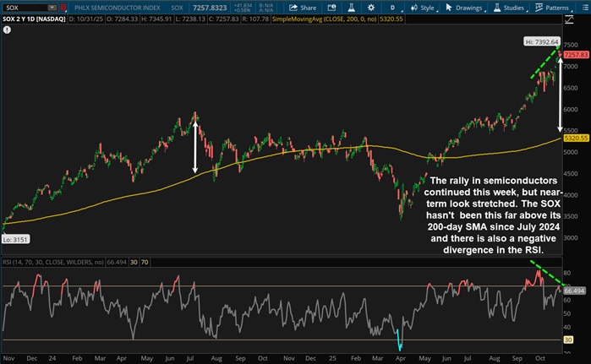Click the PHLX SEMICONDUCTOR INDEX name
The image size is (591, 364).
pos(118,8)
